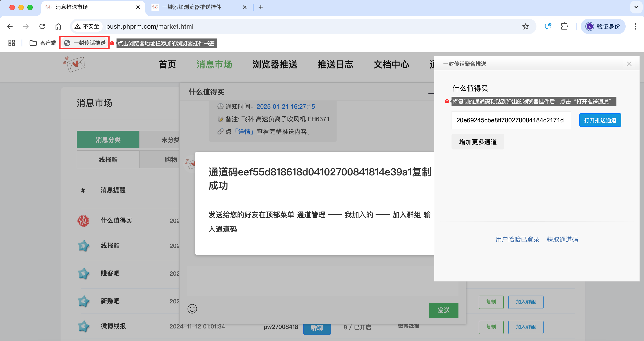This screenshot has height=341, width=644.
Task: Open the browser home page icon
Action: click(58, 26)
